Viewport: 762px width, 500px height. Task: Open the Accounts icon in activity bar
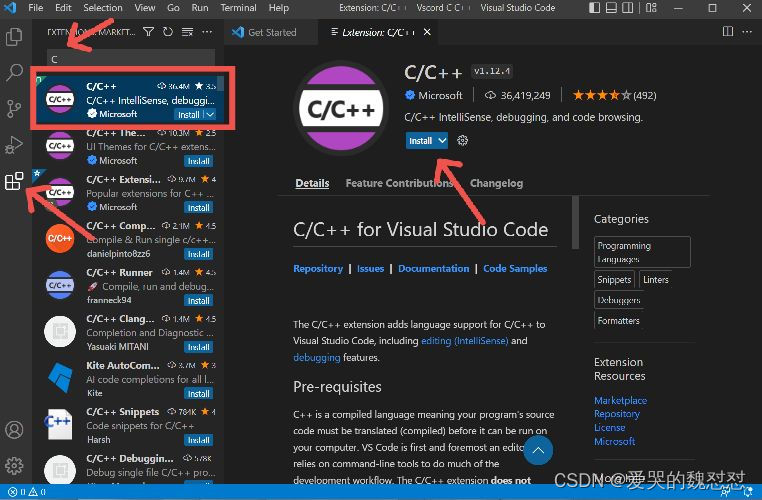pyautogui.click(x=14, y=430)
